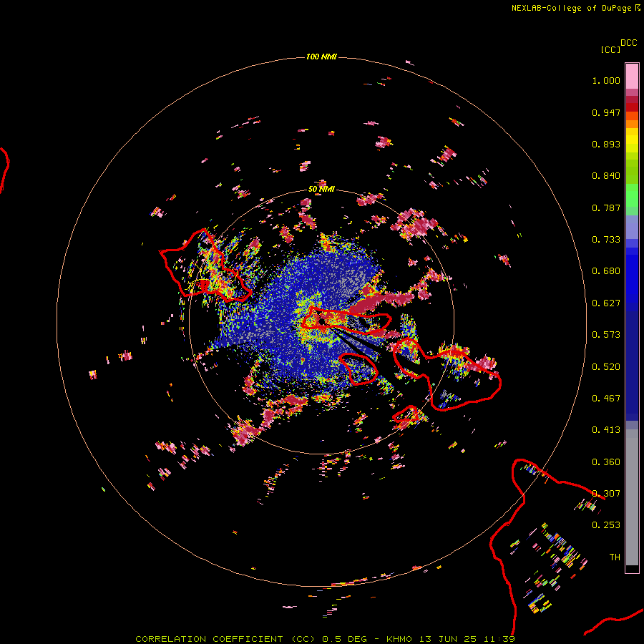Click the 0.840 color scale value
Viewport: 644px width, 644px height.
click(x=606, y=176)
